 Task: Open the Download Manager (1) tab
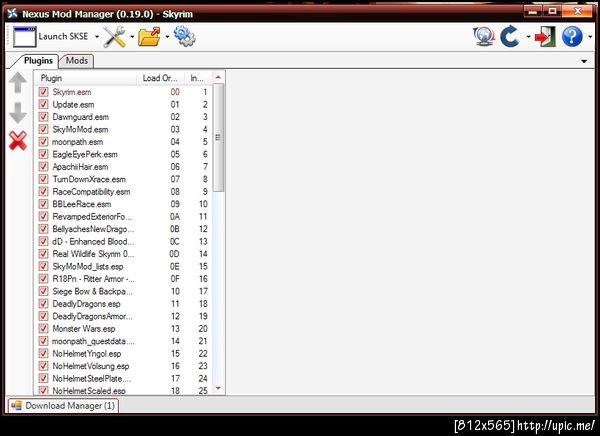tap(64, 405)
